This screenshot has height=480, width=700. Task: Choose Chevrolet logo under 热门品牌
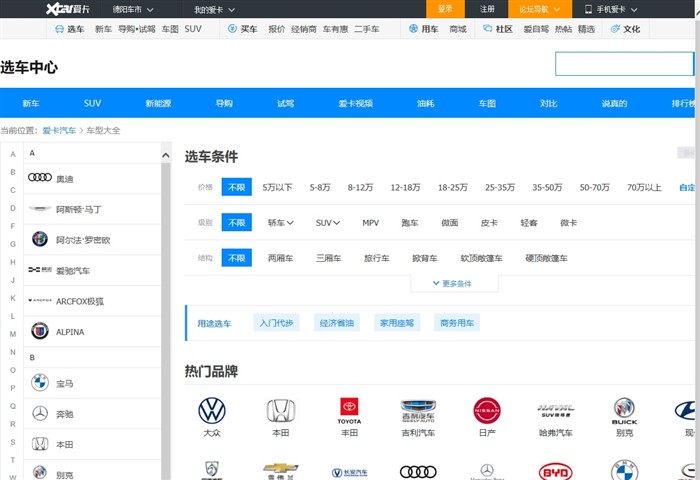[x=280, y=470]
